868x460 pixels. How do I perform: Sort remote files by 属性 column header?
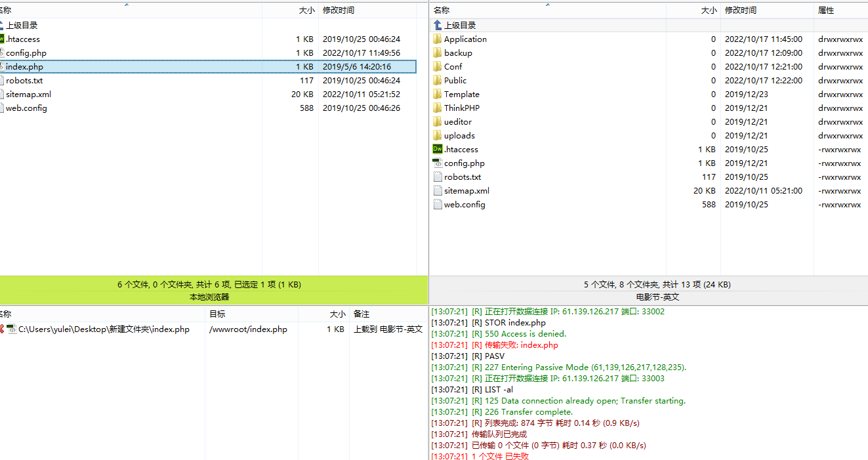[x=825, y=10]
